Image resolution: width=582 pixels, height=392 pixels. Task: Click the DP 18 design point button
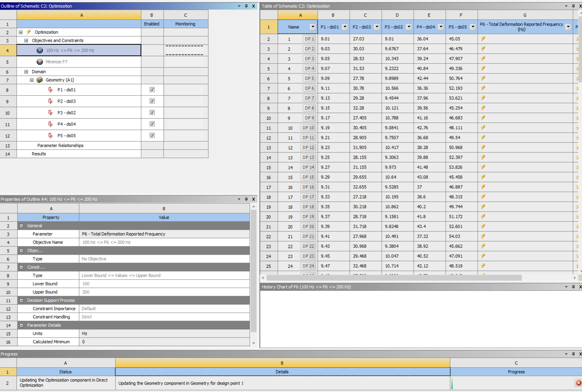tap(308, 207)
